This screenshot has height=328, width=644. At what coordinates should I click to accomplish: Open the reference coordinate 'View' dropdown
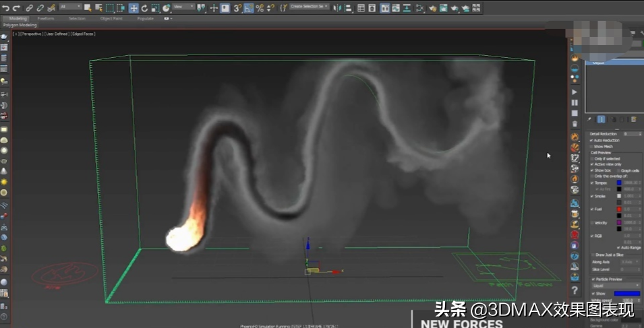coord(183,7)
